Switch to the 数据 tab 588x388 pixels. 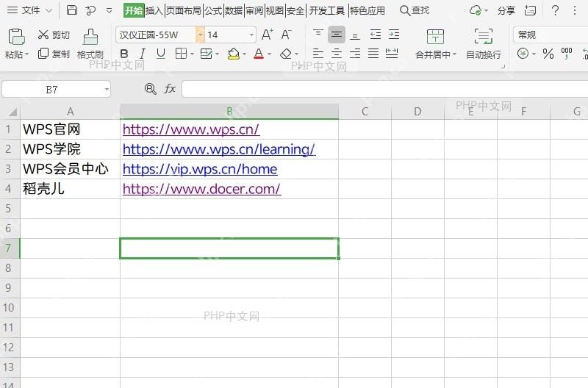pyautogui.click(x=234, y=10)
